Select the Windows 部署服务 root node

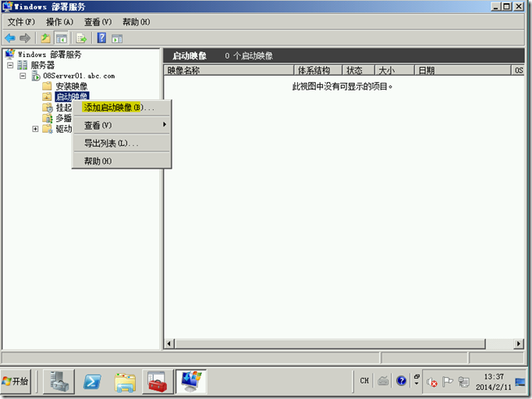pyautogui.click(x=50, y=55)
